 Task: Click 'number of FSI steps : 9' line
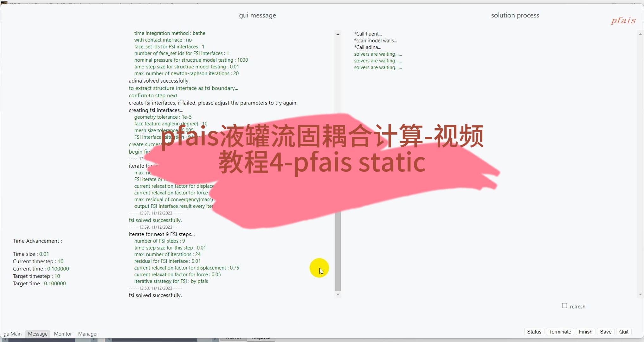tap(159, 241)
